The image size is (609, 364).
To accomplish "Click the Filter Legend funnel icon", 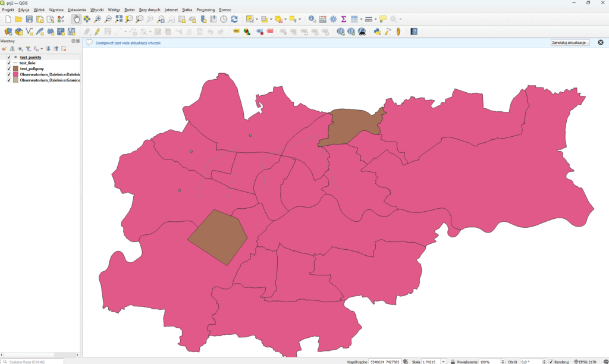I will coord(28,49).
